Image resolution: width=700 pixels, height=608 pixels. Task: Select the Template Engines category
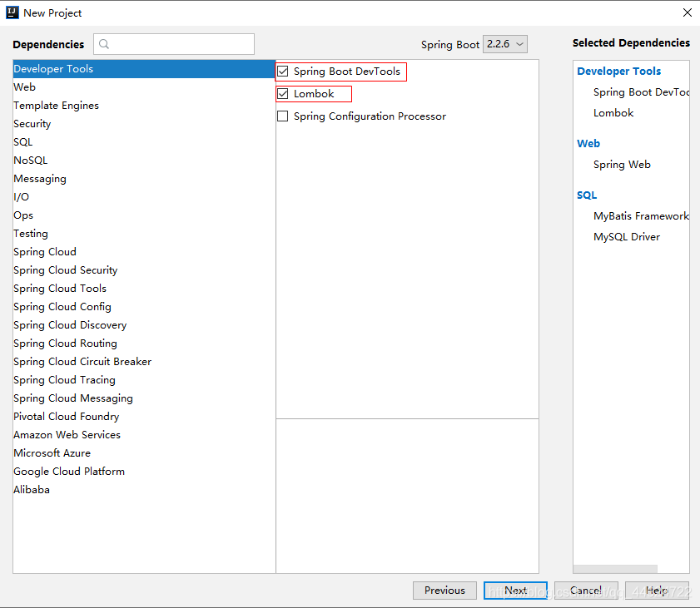(x=56, y=105)
